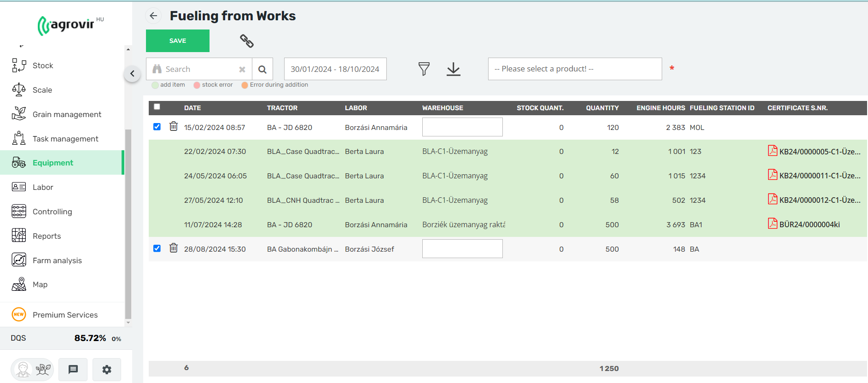Click the Search input field
This screenshot has height=383, width=868.
199,69
